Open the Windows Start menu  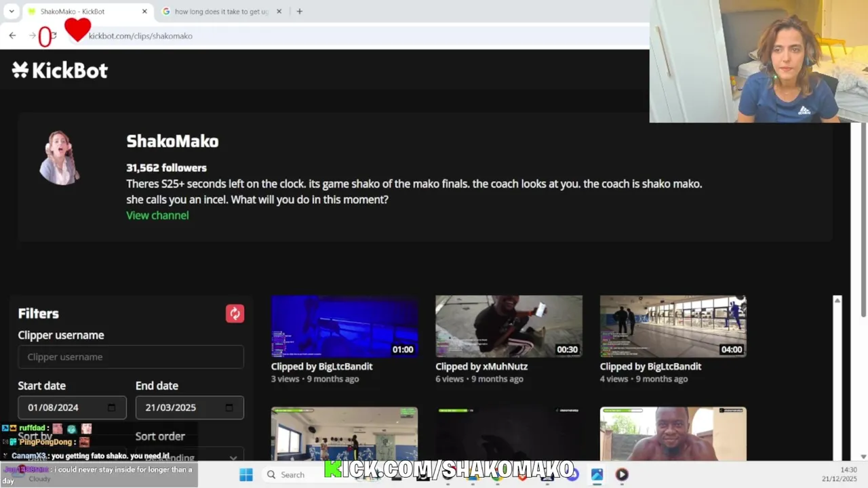tap(245, 474)
